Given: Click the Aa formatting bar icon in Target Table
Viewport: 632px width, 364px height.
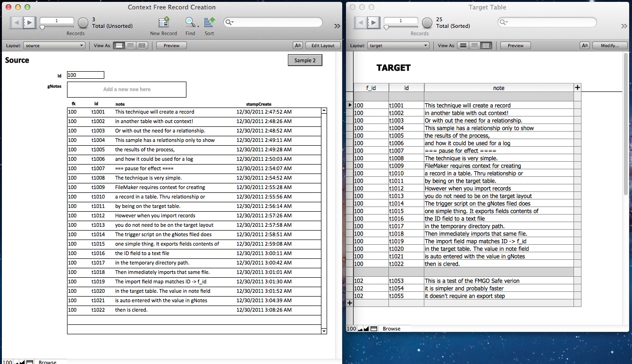Looking at the screenshot, I should 585,46.
